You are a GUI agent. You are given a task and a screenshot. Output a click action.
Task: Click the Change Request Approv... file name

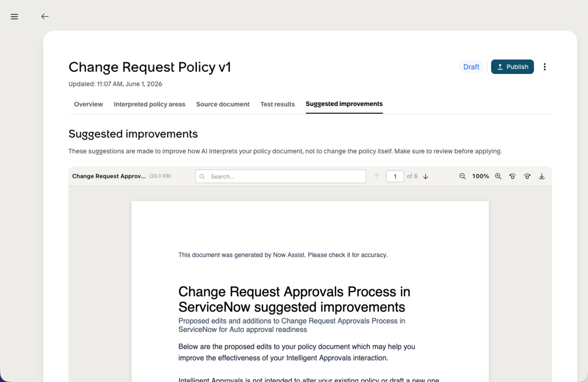pyautogui.click(x=109, y=176)
